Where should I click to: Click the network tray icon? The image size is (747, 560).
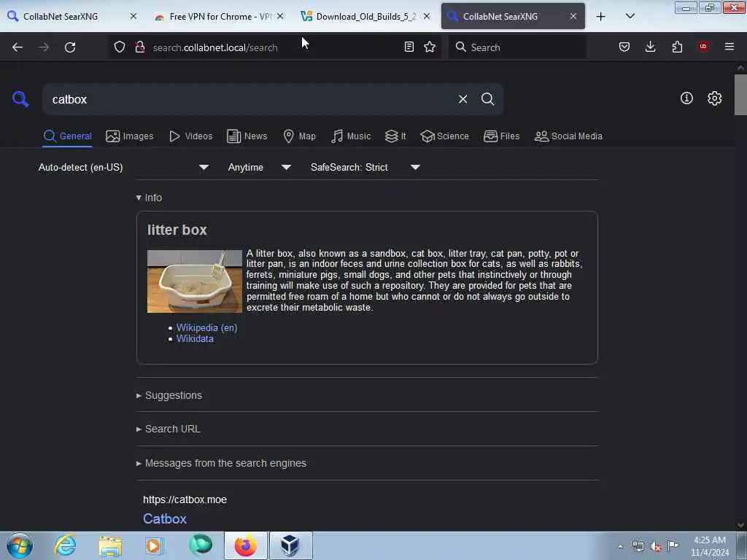(638, 547)
